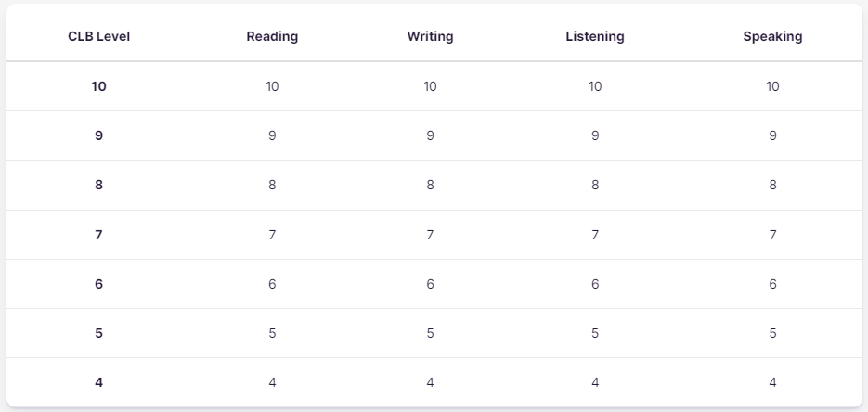Click the Writing column header
The height and width of the screenshot is (412, 868).
coord(430,36)
